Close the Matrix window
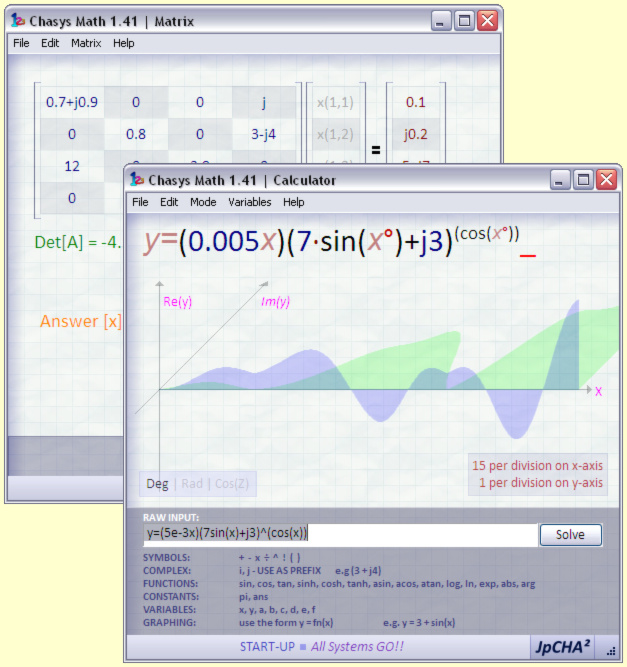Viewport: 627px width, 667px height. pos(487,21)
